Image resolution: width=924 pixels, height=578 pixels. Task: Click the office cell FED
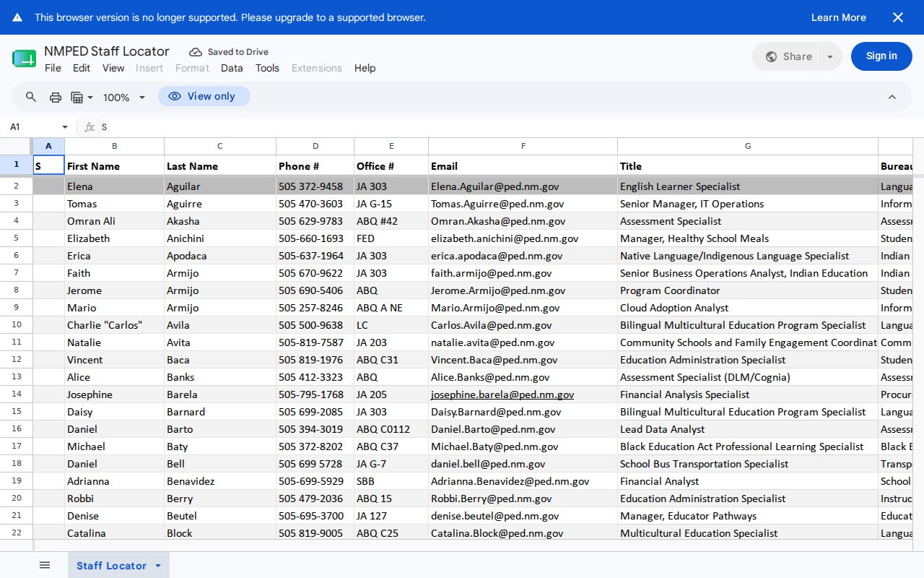[391, 238]
